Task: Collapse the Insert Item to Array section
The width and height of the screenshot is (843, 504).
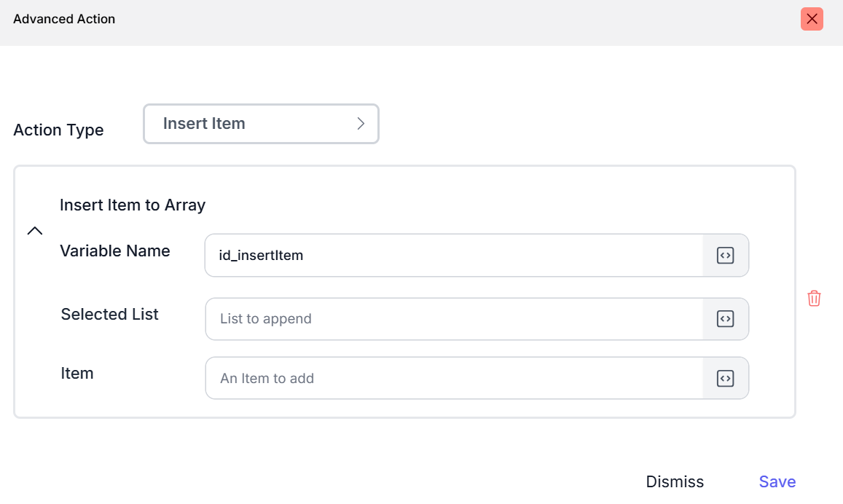Action: point(34,231)
